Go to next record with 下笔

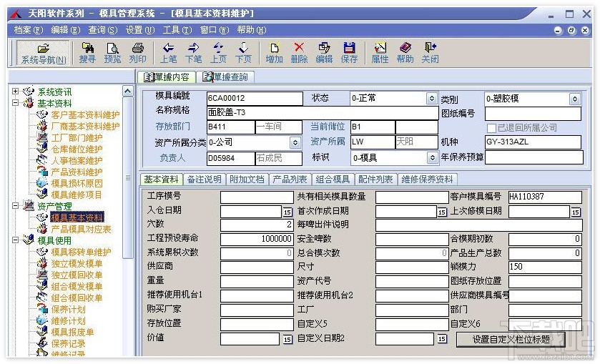click(193, 53)
